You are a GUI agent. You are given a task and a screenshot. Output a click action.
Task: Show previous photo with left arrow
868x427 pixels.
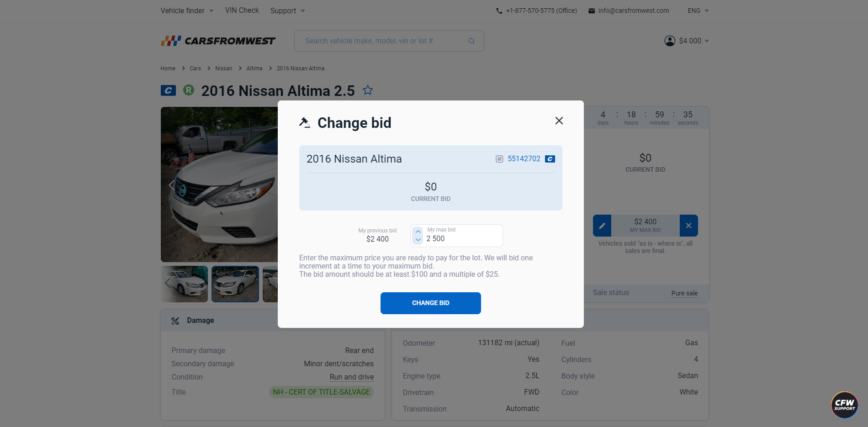click(171, 185)
